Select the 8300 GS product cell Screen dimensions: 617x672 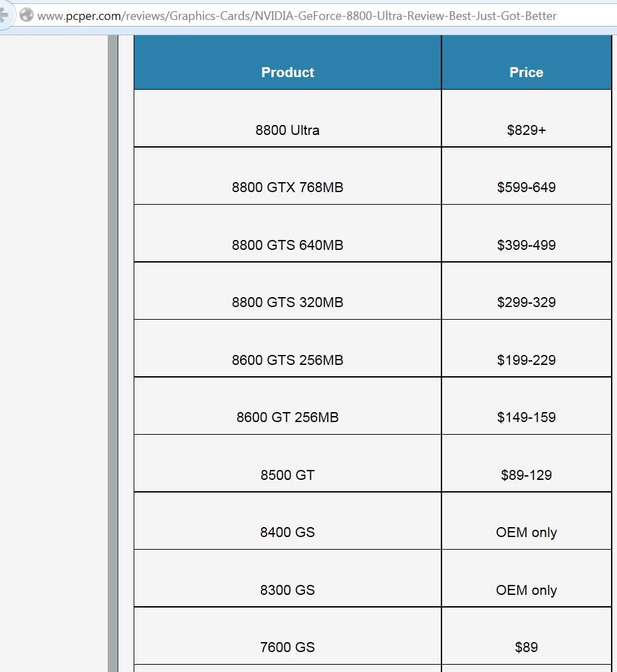[288, 578]
